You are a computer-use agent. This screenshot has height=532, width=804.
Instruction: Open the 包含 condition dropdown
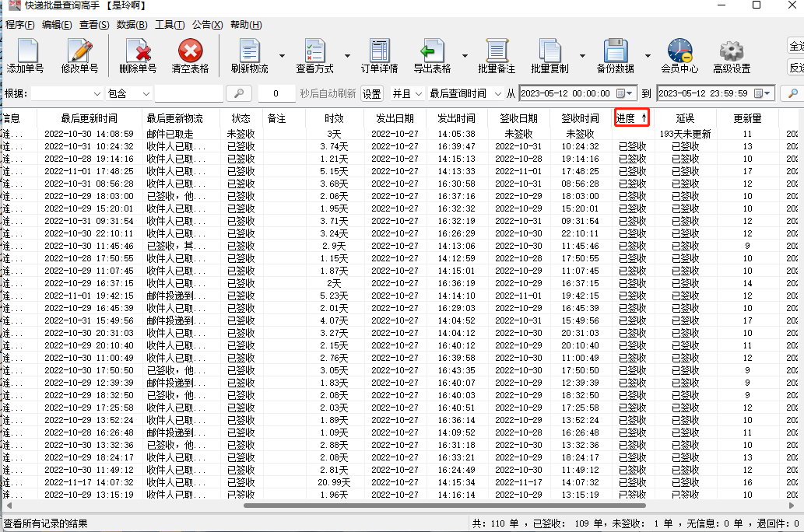pyautogui.click(x=128, y=94)
